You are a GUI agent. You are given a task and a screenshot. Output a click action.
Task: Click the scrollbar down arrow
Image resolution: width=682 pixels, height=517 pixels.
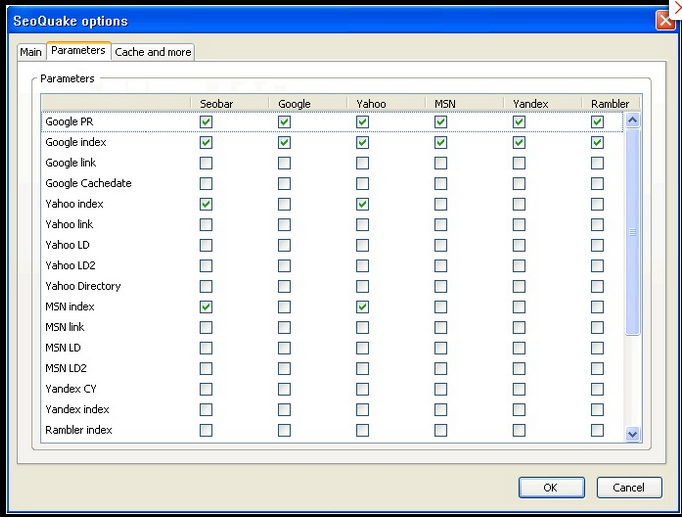point(632,433)
